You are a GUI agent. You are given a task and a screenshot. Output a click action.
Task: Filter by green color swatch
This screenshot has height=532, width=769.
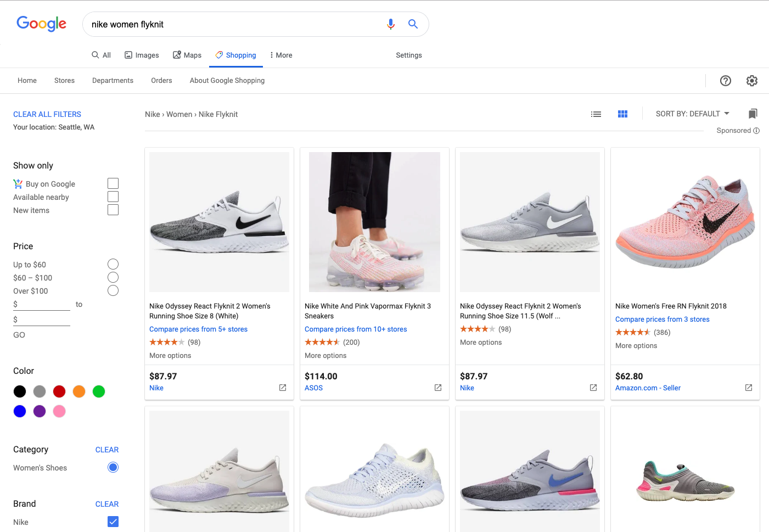99,391
